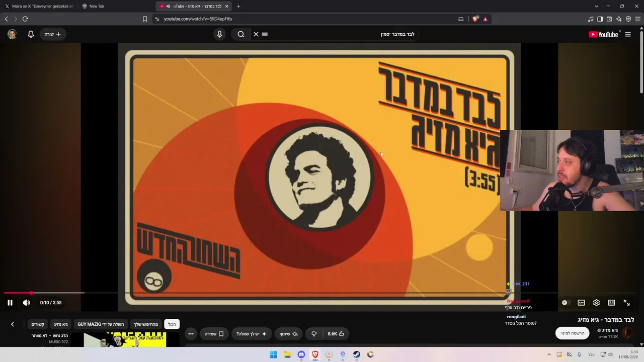Viewport: 644px width, 362px height.
Task: Bookmark this page
Action: click(145, 19)
